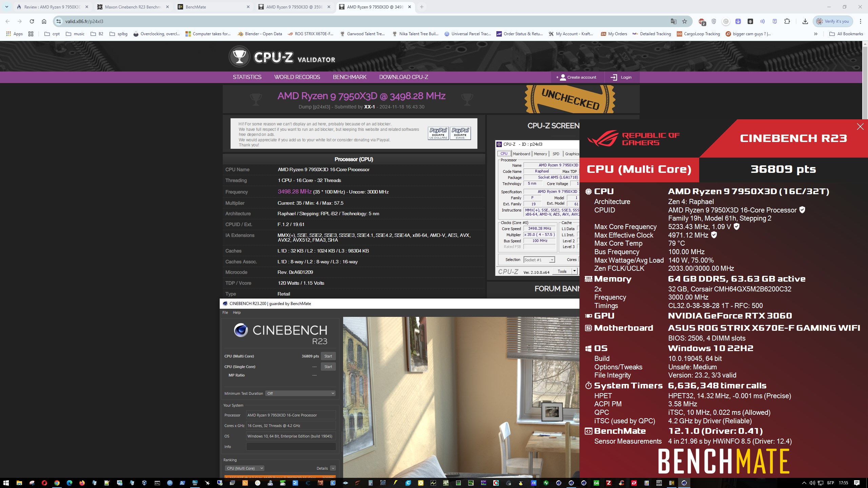The width and height of the screenshot is (868, 488).
Task: Click PayPal Donate Euros button
Action: (x=460, y=133)
